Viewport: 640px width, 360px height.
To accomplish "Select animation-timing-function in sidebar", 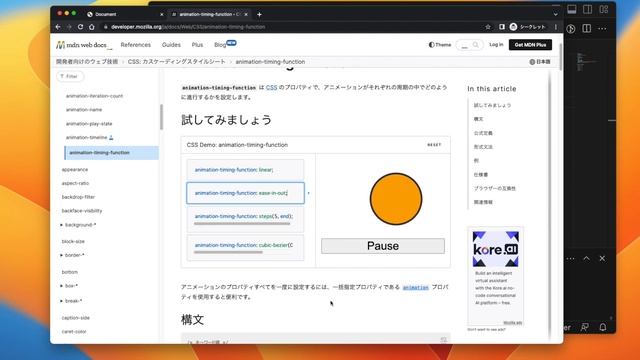I will coord(111,153).
